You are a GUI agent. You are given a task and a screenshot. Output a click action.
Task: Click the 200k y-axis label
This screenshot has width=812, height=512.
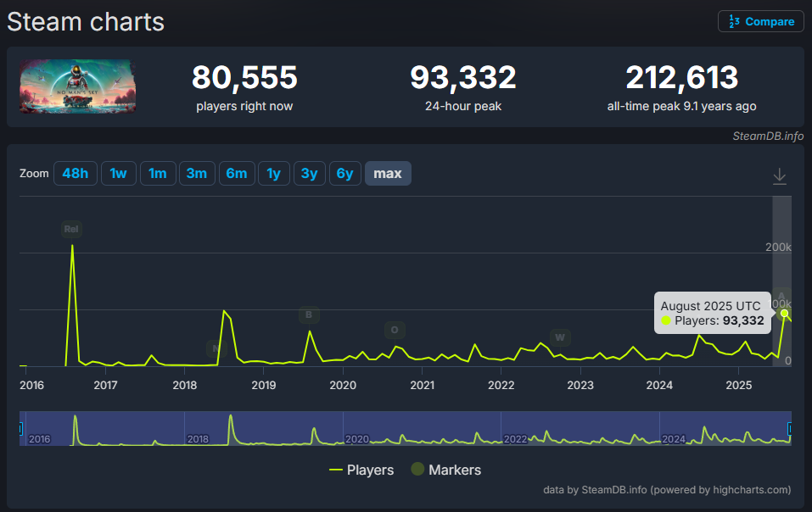tap(778, 248)
